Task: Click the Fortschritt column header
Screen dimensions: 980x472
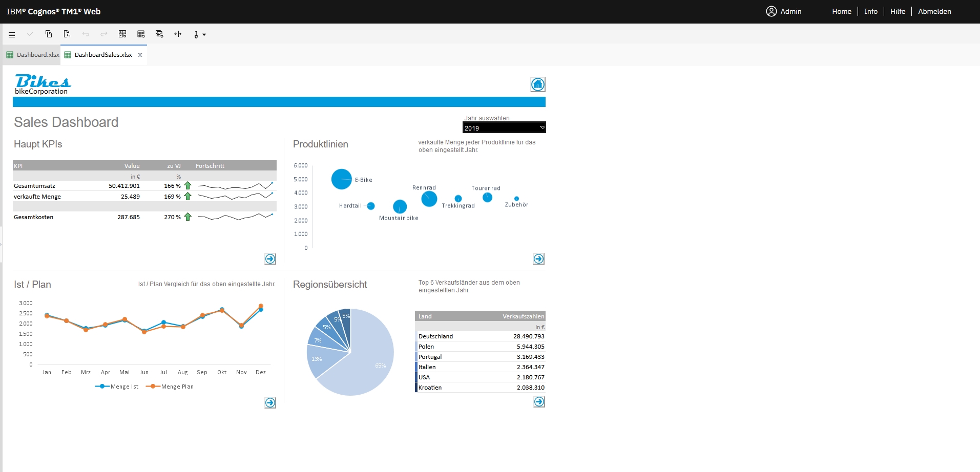Action: pyautogui.click(x=210, y=166)
